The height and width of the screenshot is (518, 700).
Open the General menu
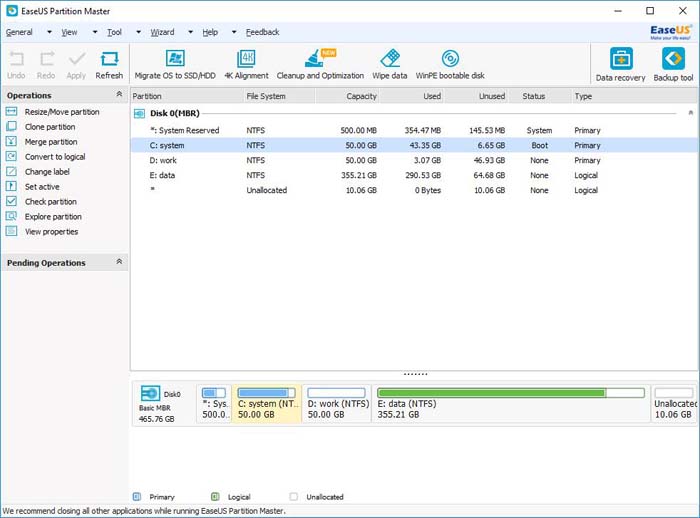coord(19,32)
